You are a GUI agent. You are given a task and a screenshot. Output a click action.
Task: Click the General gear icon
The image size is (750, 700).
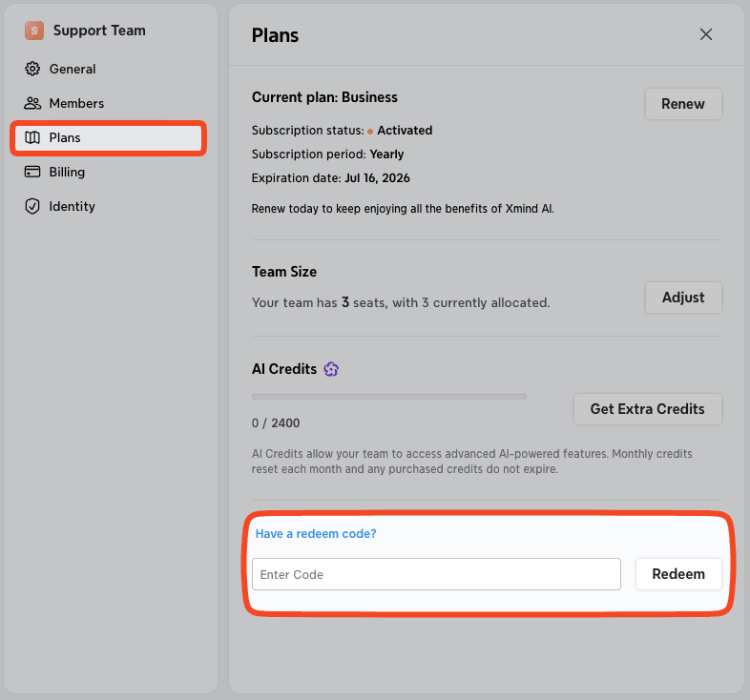[32, 69]
